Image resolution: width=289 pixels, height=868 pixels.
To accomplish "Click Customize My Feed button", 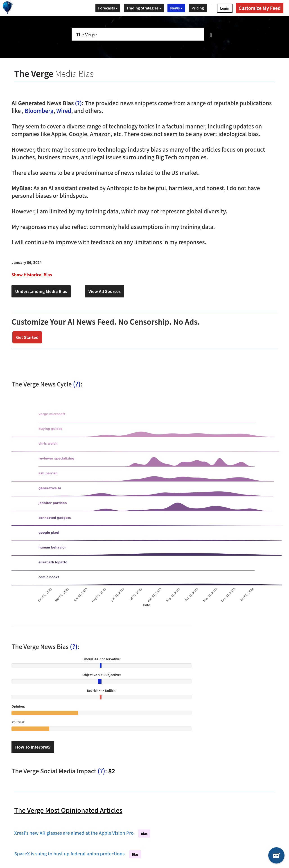I will coord(259,8).
